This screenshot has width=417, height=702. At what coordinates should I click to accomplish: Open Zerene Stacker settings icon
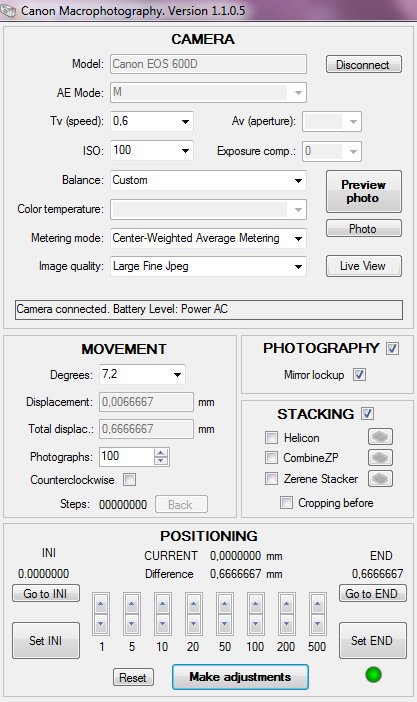pos(380,479)
